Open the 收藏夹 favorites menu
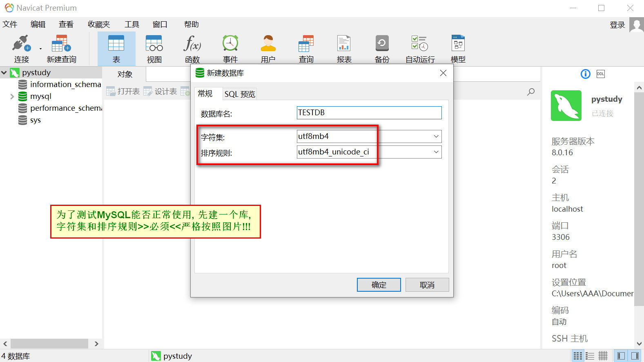Image resolution: width=644 pixels, height=362 pixels. (99, 25)
